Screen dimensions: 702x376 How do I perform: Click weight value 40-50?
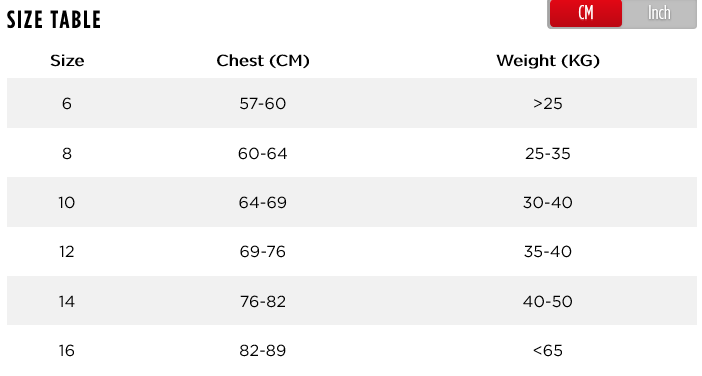(548, 301)
